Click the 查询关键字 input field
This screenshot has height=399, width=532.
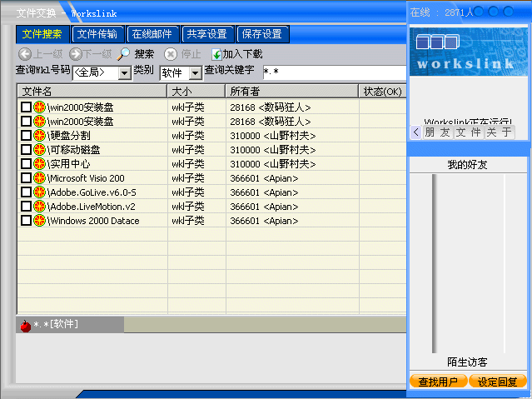point(334,72)
